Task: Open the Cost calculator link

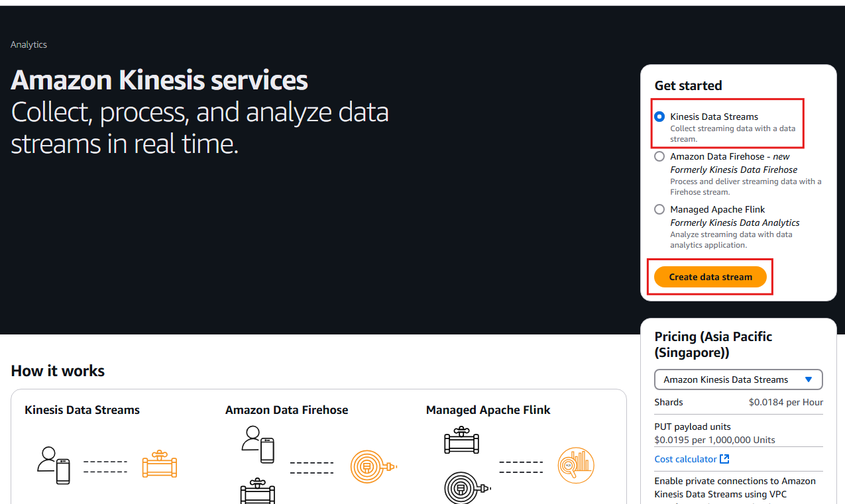Action: point(685,459)
